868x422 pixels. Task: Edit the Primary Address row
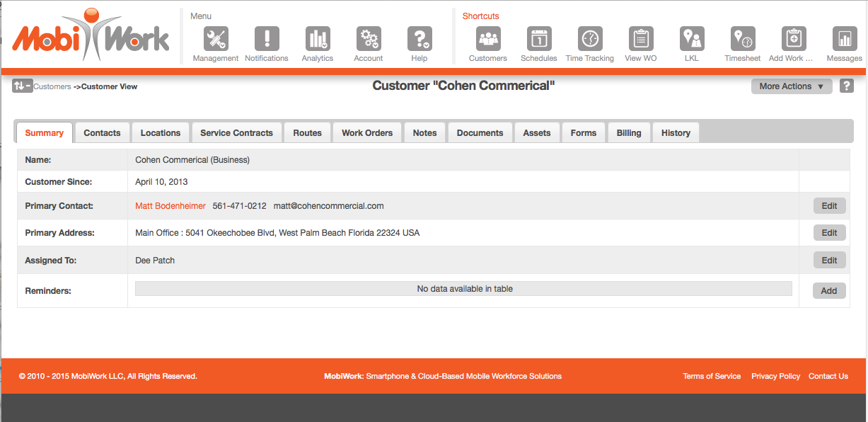pyautogui.click(x=829, y=233)
